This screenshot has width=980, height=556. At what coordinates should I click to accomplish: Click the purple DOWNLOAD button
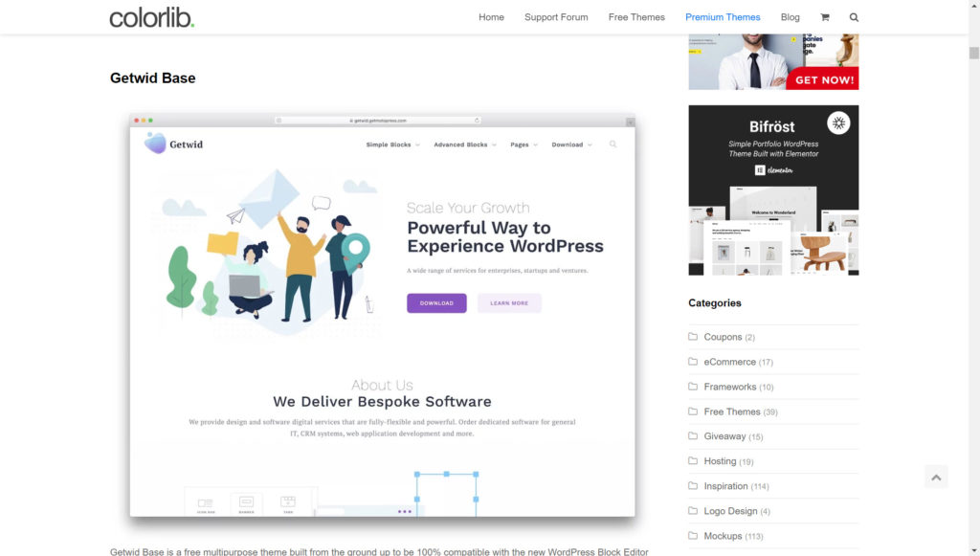pos(436,303)
